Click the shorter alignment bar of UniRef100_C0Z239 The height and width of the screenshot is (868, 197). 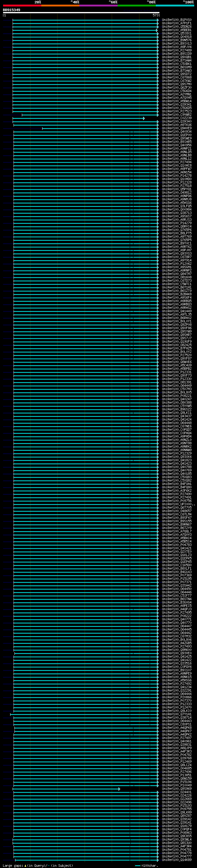tap(78, 118)
